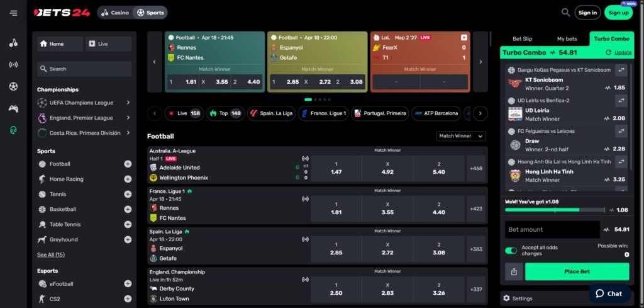Expand UEFA Champions League championship
Image resolution: width=644 pixels, height=308 pixels.
[x=128, y=103]
